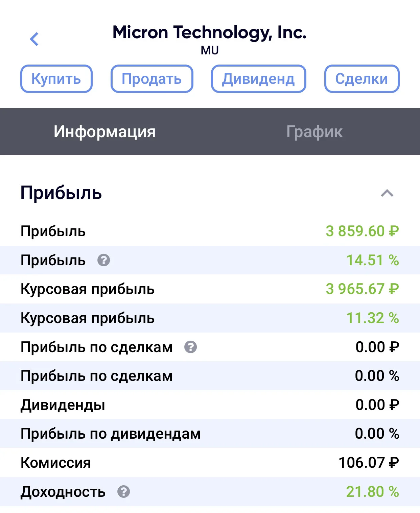420x513 pixels.
Task: Open the Сделки button
Action: [x=362, y=79]
